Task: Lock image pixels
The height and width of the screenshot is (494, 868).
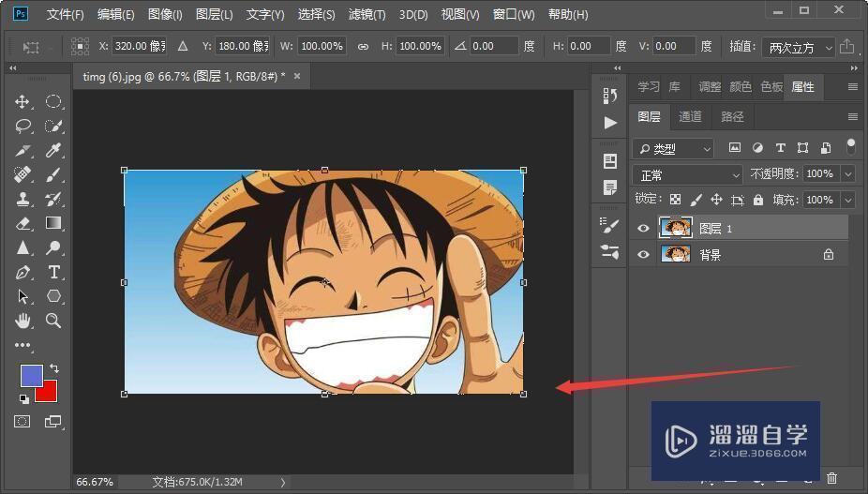Action: pyautogui.click(x=696, y=200)
